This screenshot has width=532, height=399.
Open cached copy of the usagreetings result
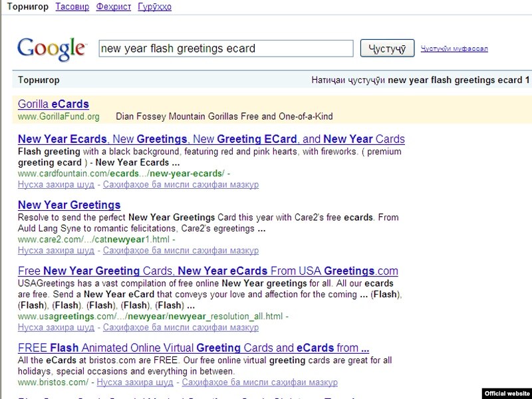(x=56, y=327)
